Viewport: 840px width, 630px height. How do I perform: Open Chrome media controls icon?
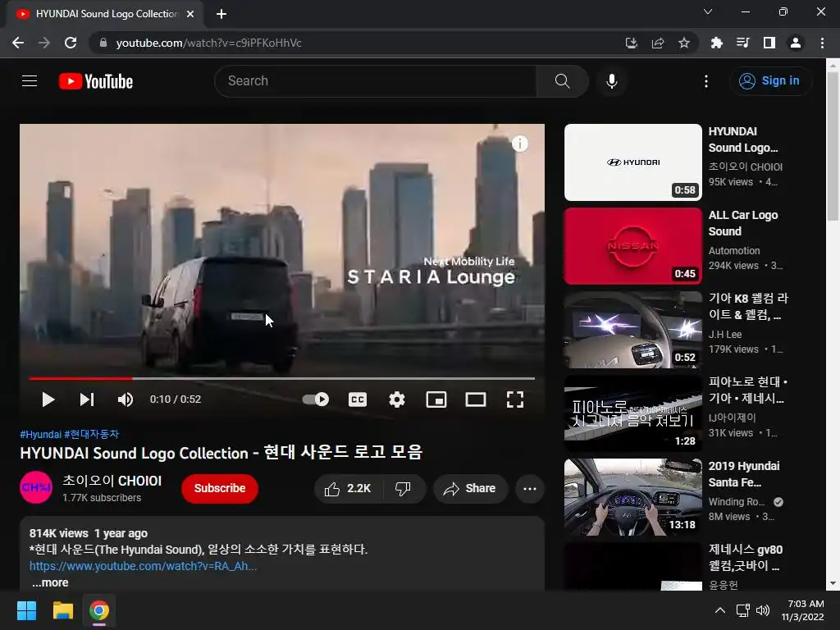[x=742, y=43]
